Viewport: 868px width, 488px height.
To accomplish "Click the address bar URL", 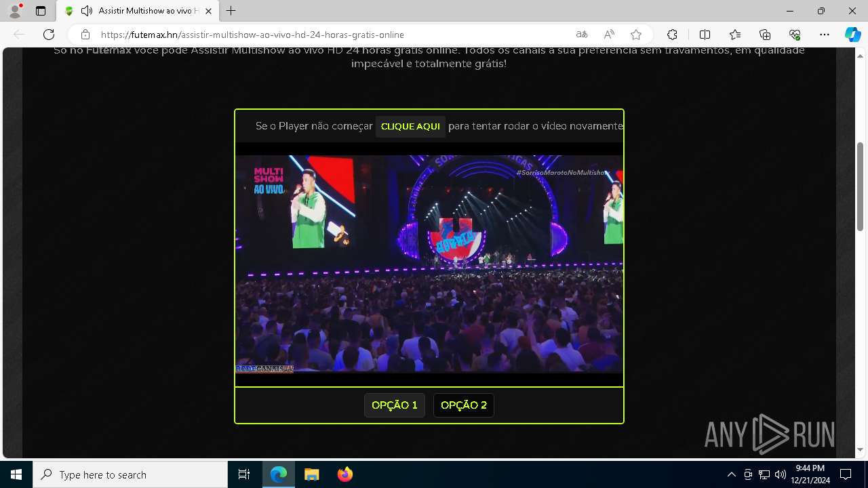I will [x=252, y=35].
